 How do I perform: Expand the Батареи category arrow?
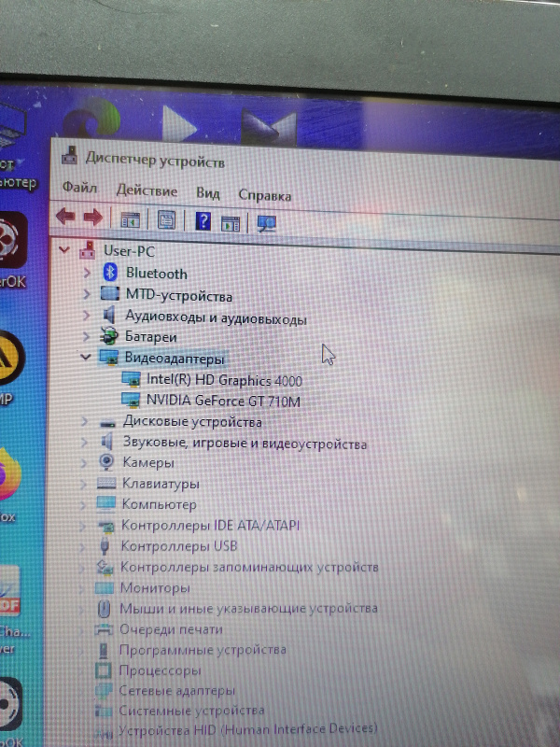tap(86, 336)
